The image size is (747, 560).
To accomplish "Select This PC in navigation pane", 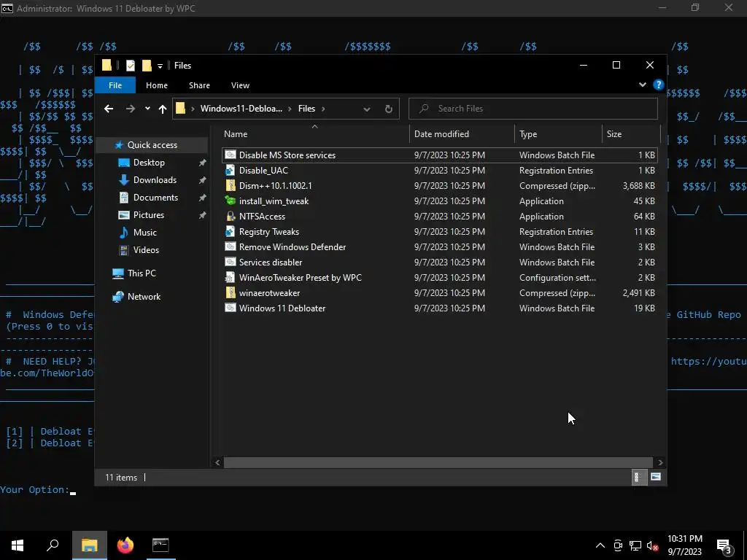I will 142,273.
